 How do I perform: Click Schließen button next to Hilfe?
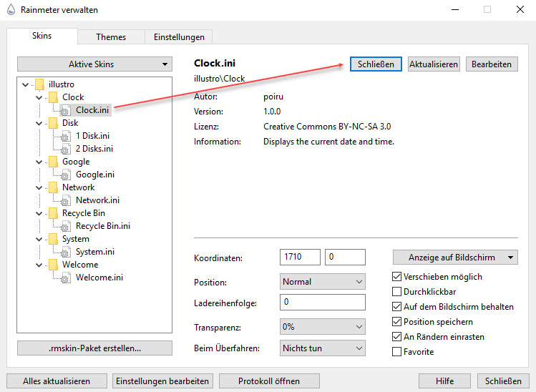[x=503, y=381]
